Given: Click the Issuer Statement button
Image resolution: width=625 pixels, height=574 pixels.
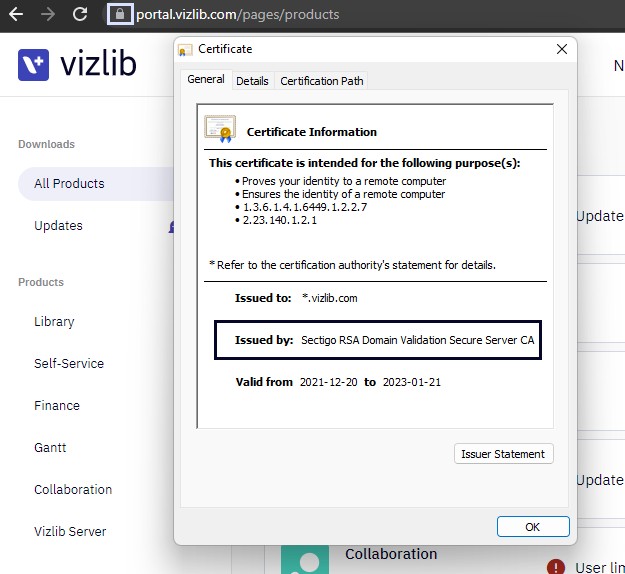Looking at the screenshot, I should click(503, 454).
